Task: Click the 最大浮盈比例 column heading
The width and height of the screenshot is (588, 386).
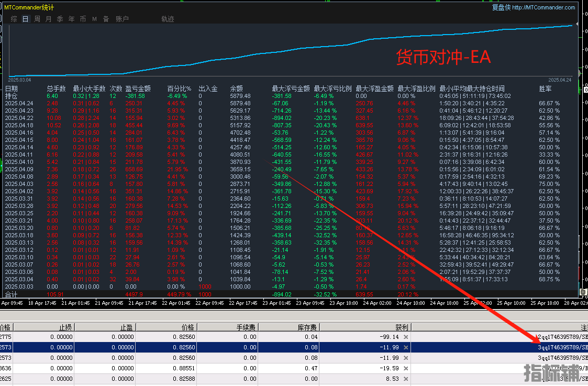Action: coord(416,89)
